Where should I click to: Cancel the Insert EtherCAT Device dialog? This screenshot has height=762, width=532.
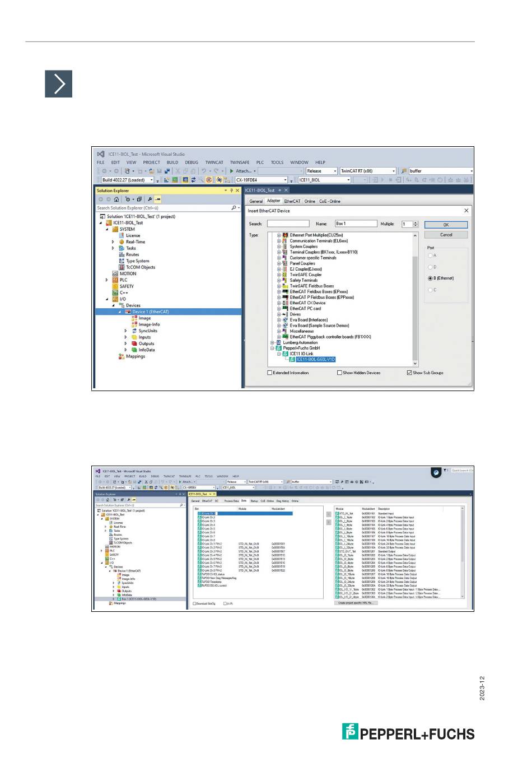[446, 235]
